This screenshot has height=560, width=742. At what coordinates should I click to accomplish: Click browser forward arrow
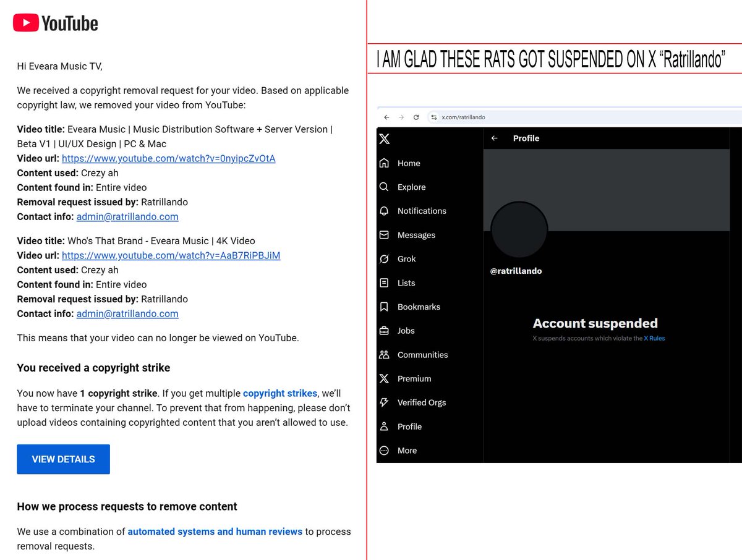(x=401, y=117)
